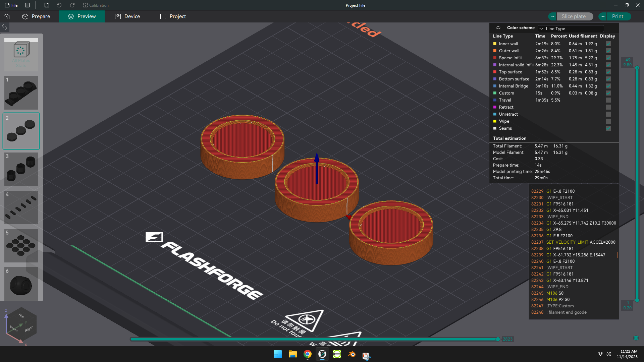Collapse the Color scheme legend panel

point(498,28)
